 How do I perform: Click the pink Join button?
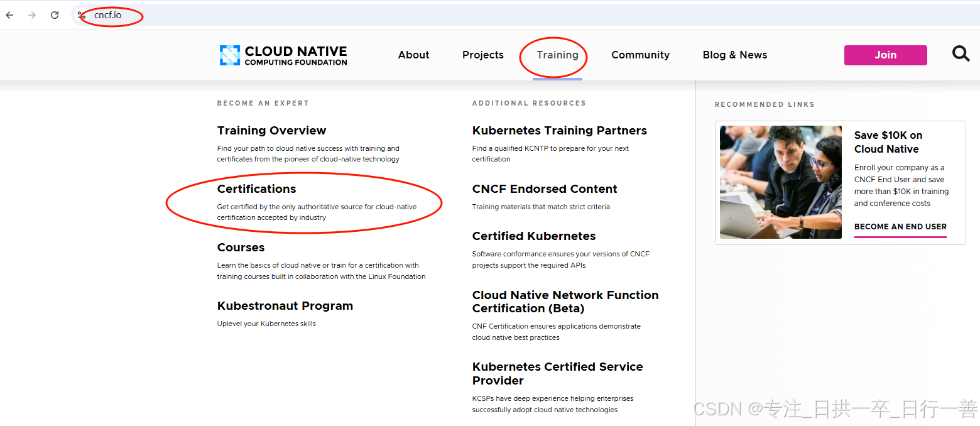click(x=885, y=55)
